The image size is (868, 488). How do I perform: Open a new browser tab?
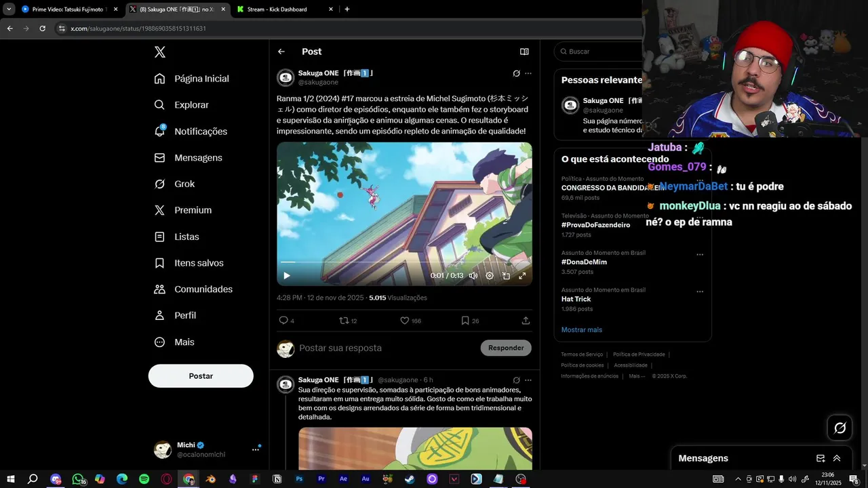[347, 9]
